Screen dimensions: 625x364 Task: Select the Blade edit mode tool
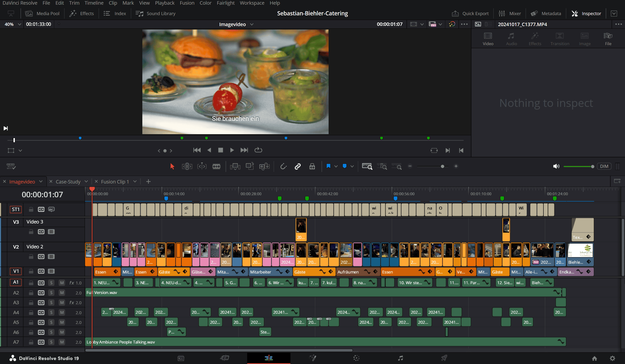point(216,166)
